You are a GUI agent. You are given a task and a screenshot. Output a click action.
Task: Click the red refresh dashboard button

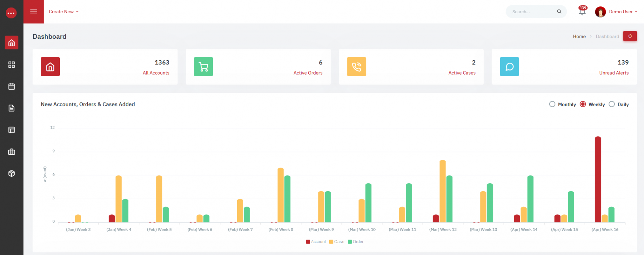[x=630, y=36]
